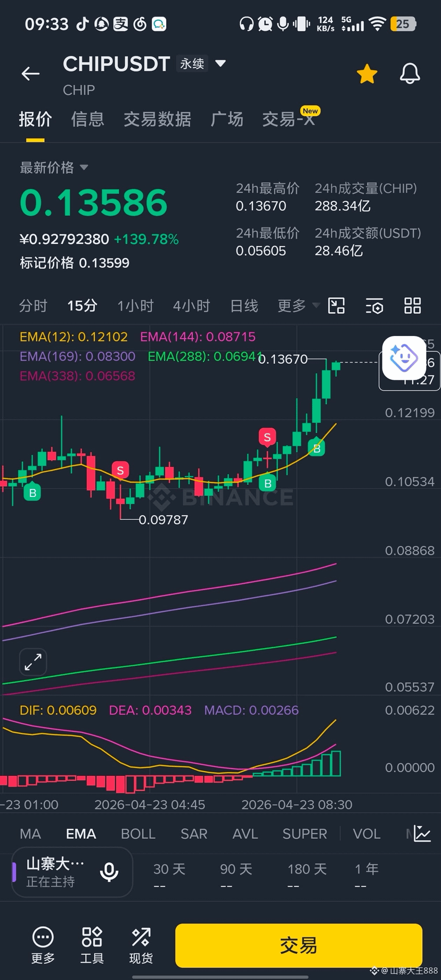441x980 pixels.
Task: Switch to the 报价 tab
Action: (x=35, y=119)
